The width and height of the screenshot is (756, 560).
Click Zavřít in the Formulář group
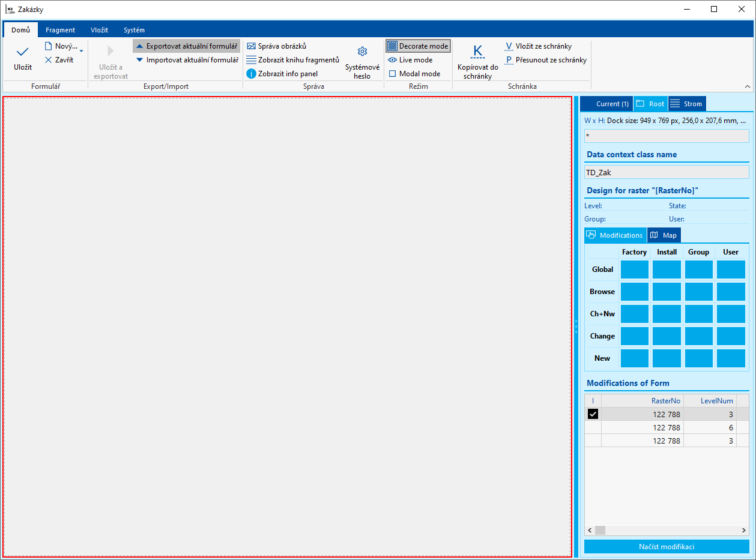[59, 60]
